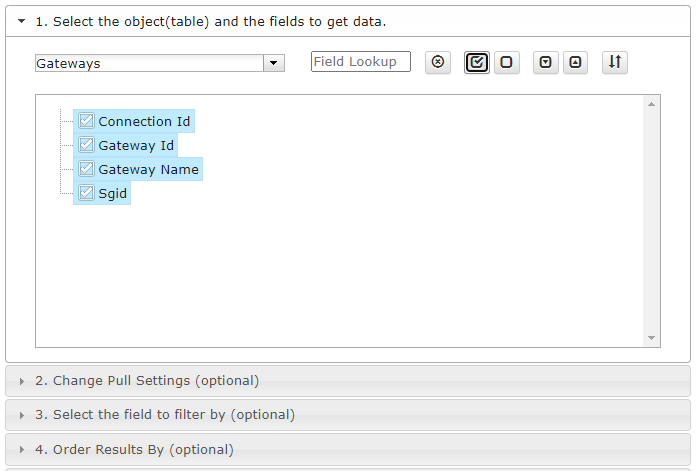Click the check all fields icon
Screen dimensions: 696x471
477,62
